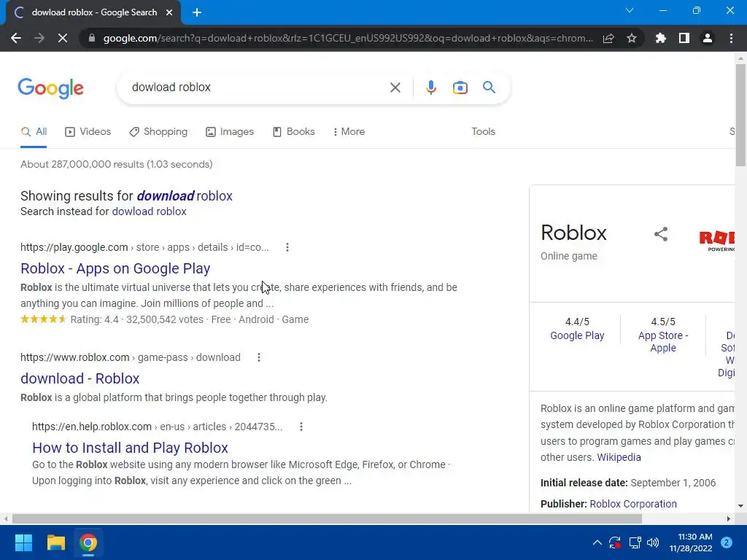This screenshot has width=747, height=560.
Task: Click the vertical scrollbar thumb
Action: [740, 114]
